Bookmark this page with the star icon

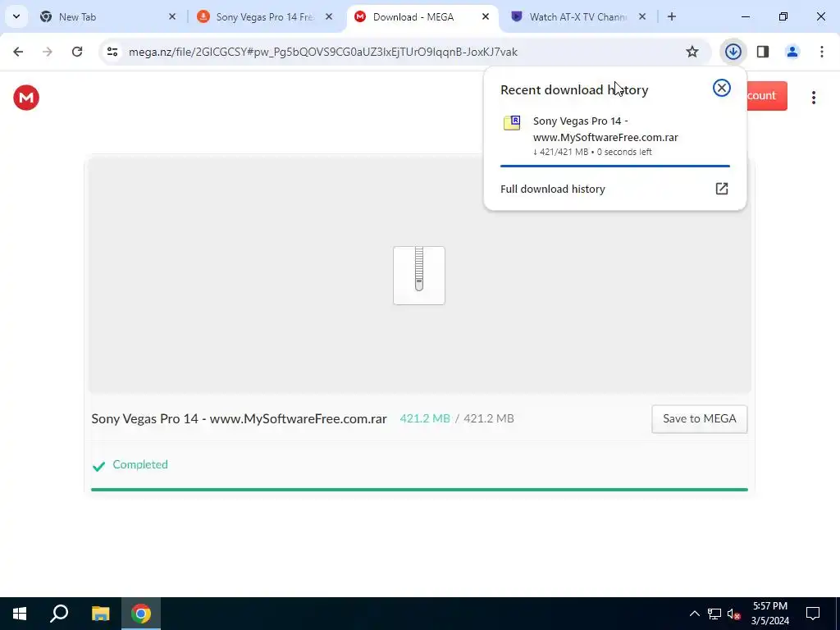[692, 52]
